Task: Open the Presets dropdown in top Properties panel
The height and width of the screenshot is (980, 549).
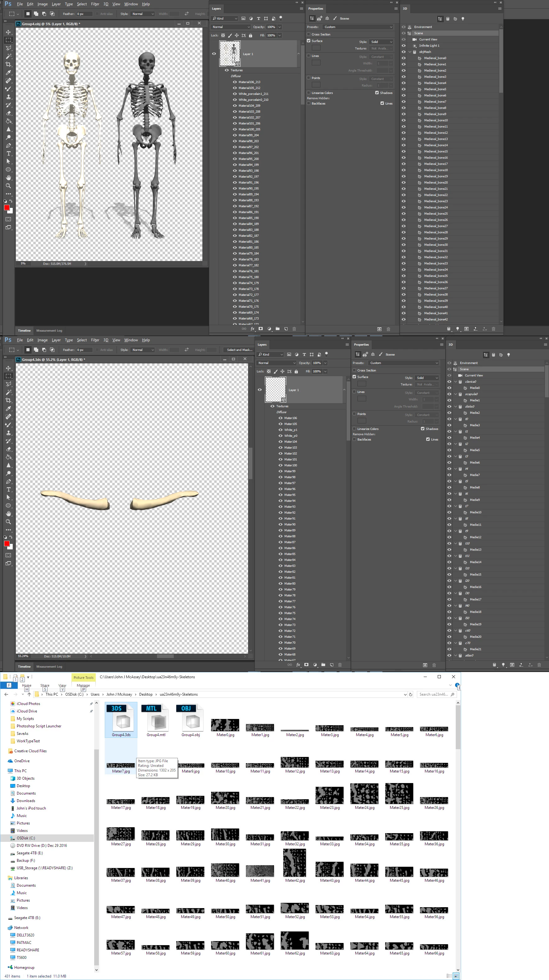Action: click(x=358, y=27)
